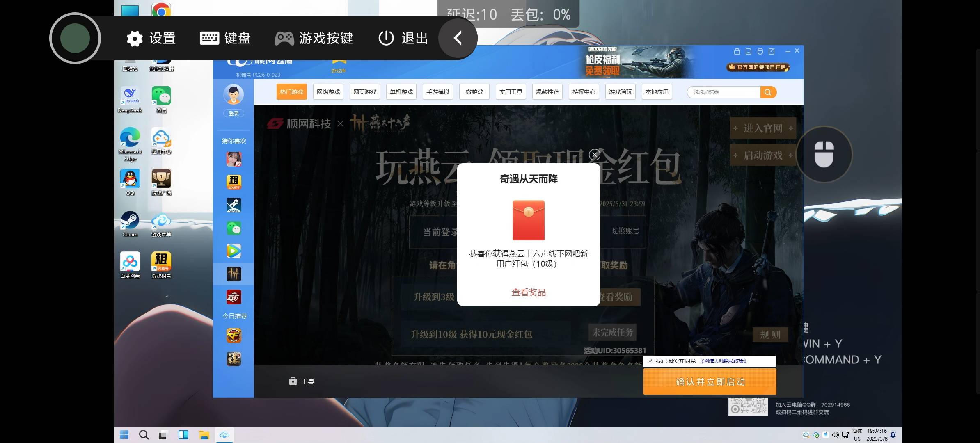
Task: Click the 官方网吧特权已开启 badge
Action: (x=758, y=67)
